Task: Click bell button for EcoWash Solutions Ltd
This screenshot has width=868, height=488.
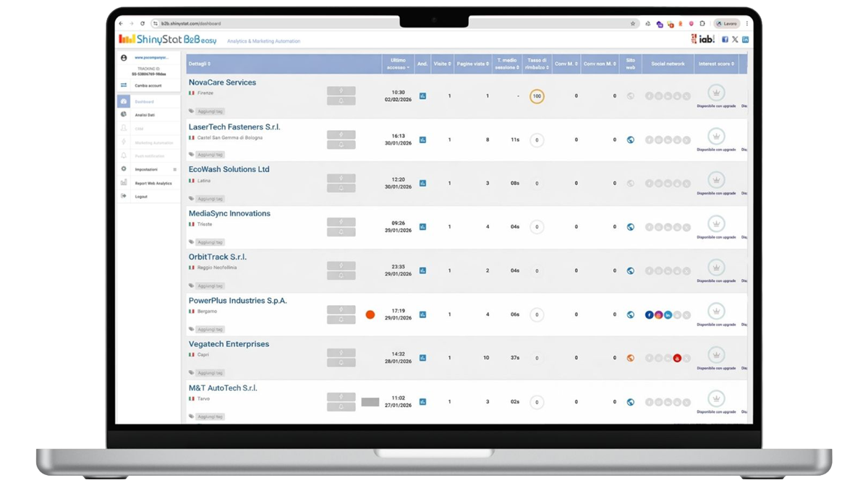Action: (x=341, y=188)
